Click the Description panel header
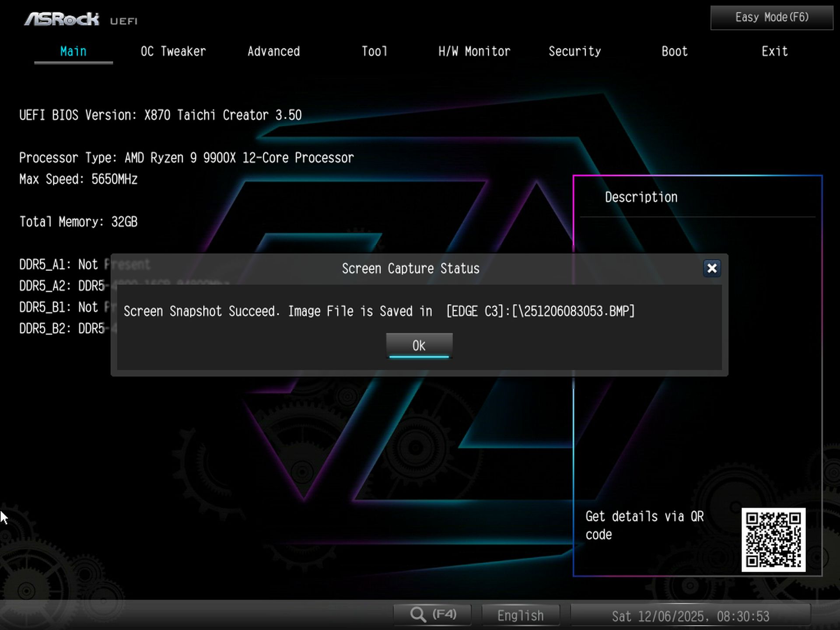840x630 pixels. pos(640,196)
